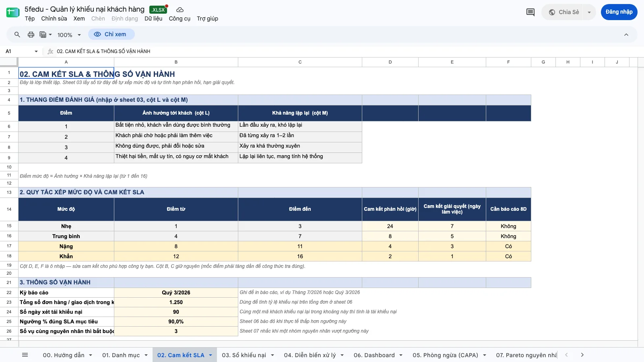Click the fx formula icon
This screenshot has width=644, height=362.
click(x=50, y=51)
